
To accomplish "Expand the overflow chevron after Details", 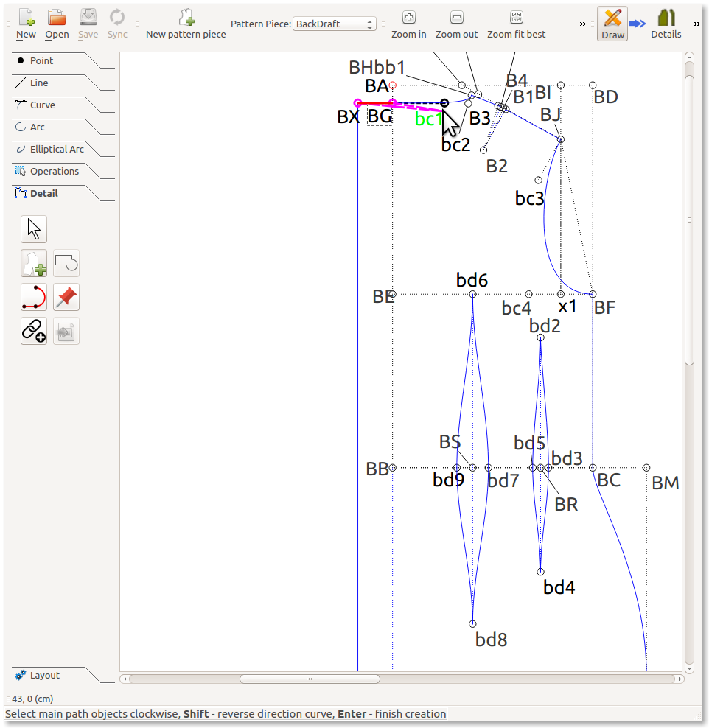I will coord(697,24).
